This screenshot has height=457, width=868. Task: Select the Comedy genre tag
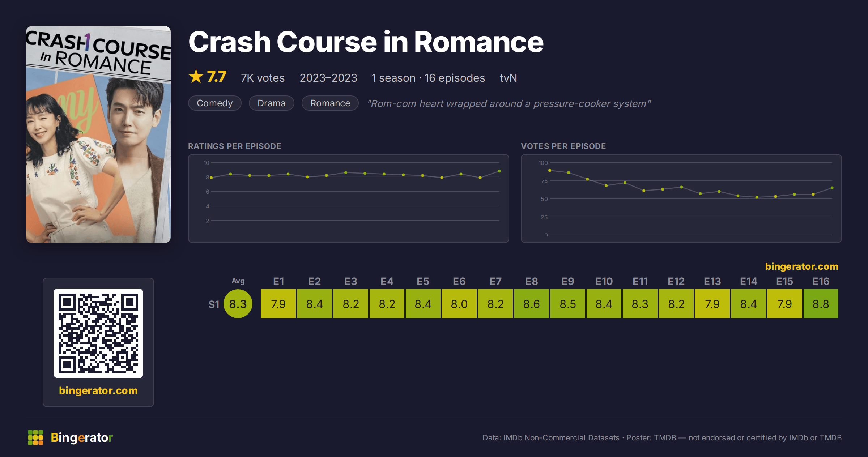(x=215, y=103)
